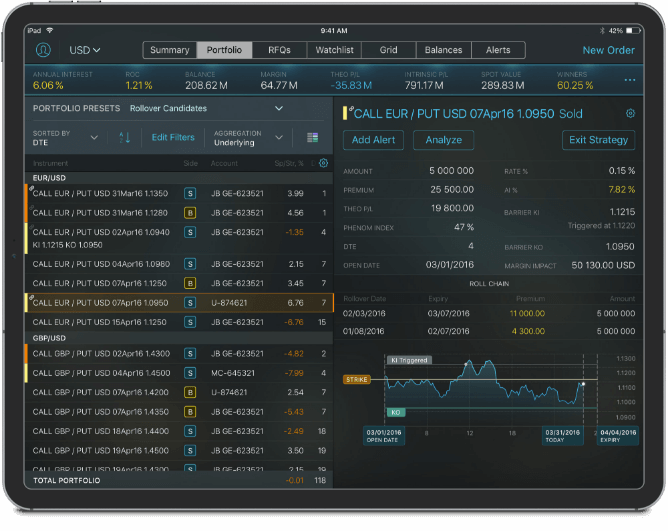This screenshot has width=668, height=531.
Task: Click the S side badge for 31Mar16 1.1350
Action: click(x=190, y=193)
